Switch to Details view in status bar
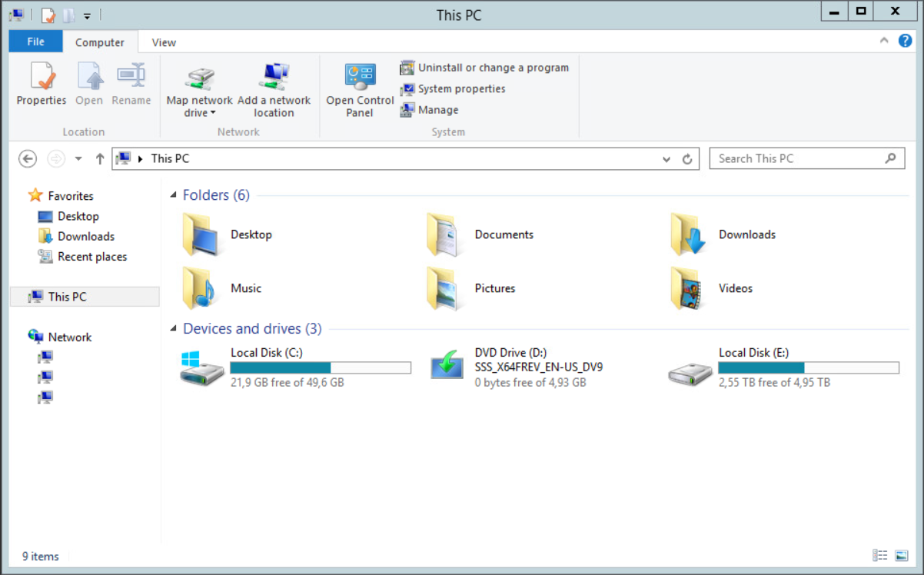This screenshot has height=575, width=924. tap(880, 555)
